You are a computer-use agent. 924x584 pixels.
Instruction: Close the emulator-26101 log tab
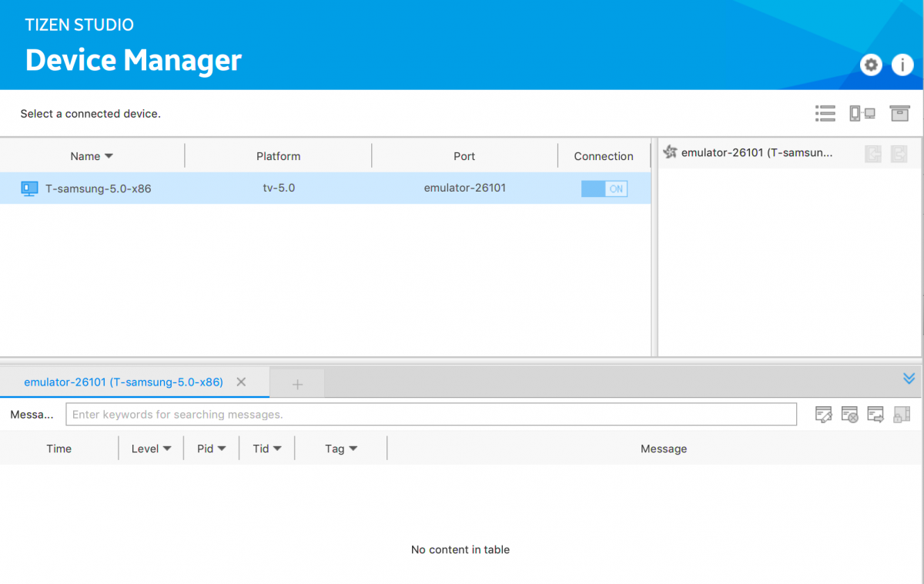click(241, 382)
